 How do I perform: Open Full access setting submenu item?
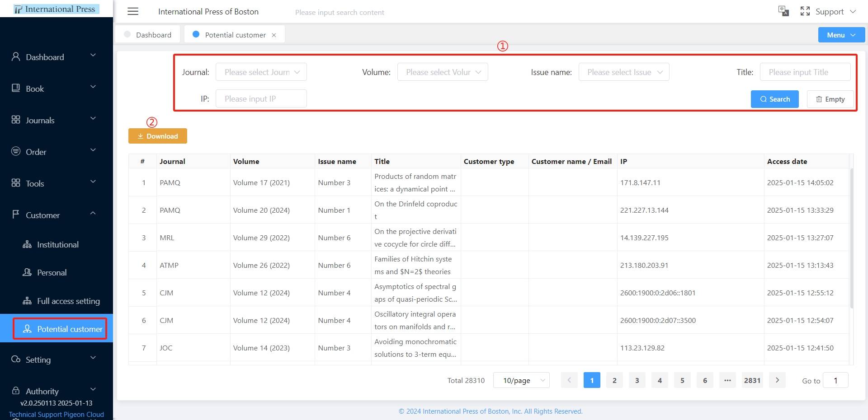[x=57, y=301]
